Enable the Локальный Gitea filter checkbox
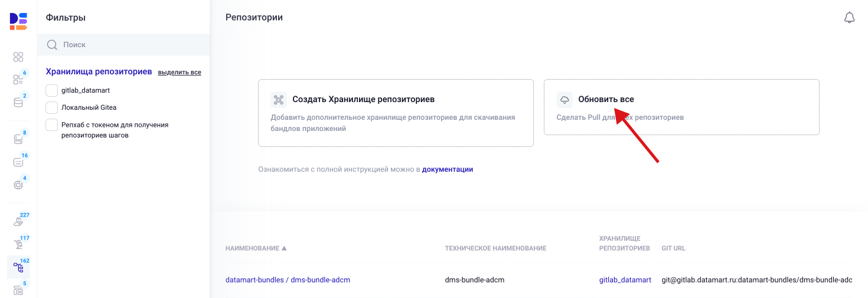The width and height of the screenshot is (868, 298). (52, 107)
